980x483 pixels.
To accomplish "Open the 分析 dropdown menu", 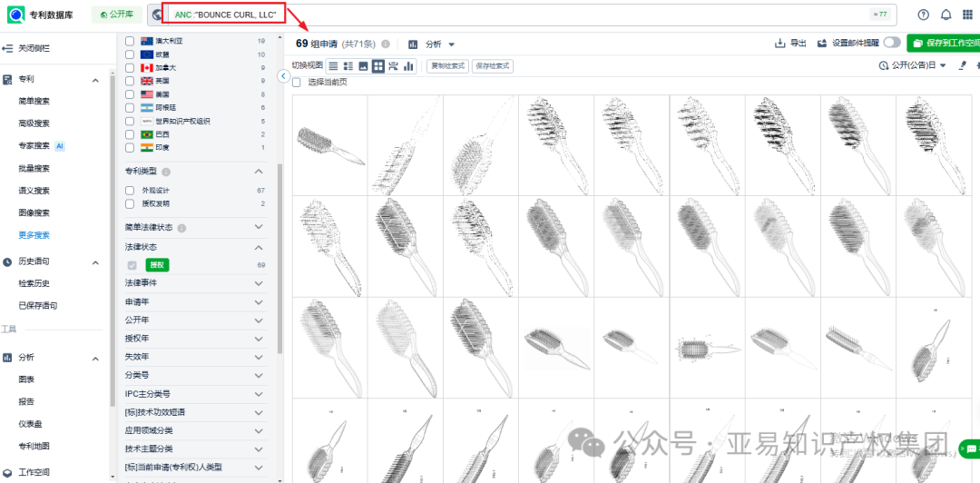I will [x=432, y=44].
